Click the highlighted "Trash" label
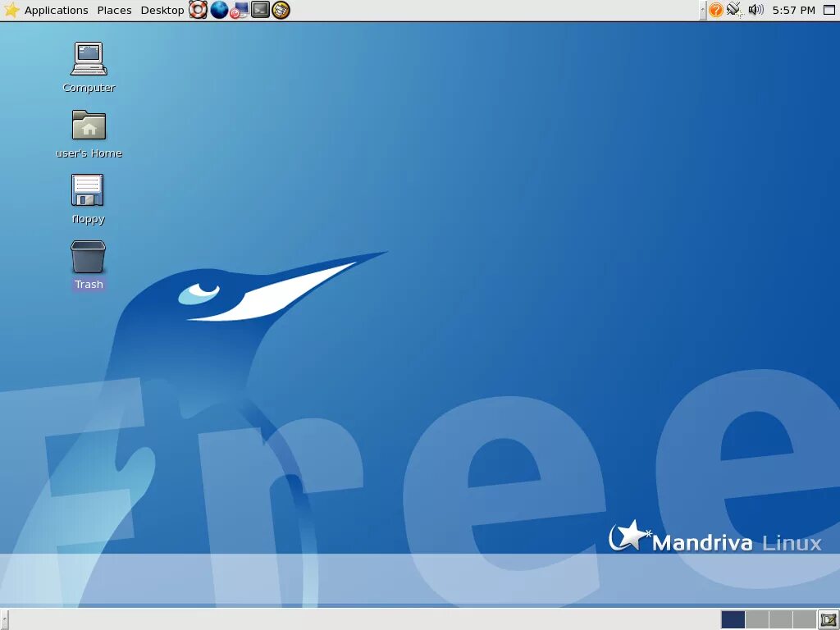This screenshot has width=840, height=630. pyautogui.click(x=89, y=285)
